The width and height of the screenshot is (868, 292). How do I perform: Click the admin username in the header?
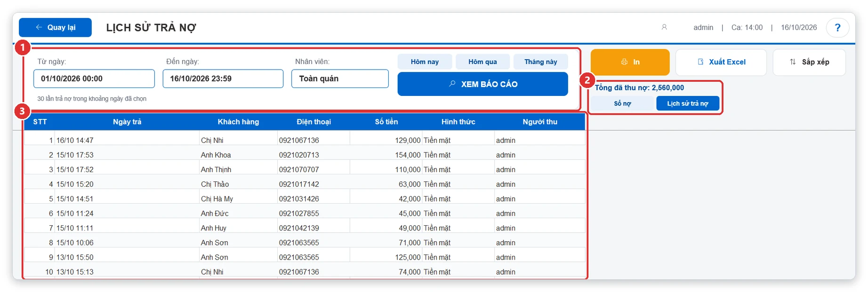(703, 27)
